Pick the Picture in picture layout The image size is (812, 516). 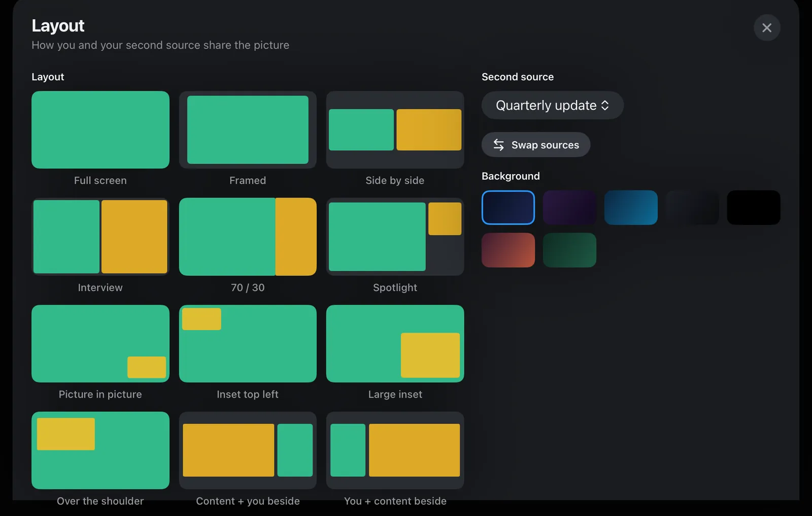(100, 343)
